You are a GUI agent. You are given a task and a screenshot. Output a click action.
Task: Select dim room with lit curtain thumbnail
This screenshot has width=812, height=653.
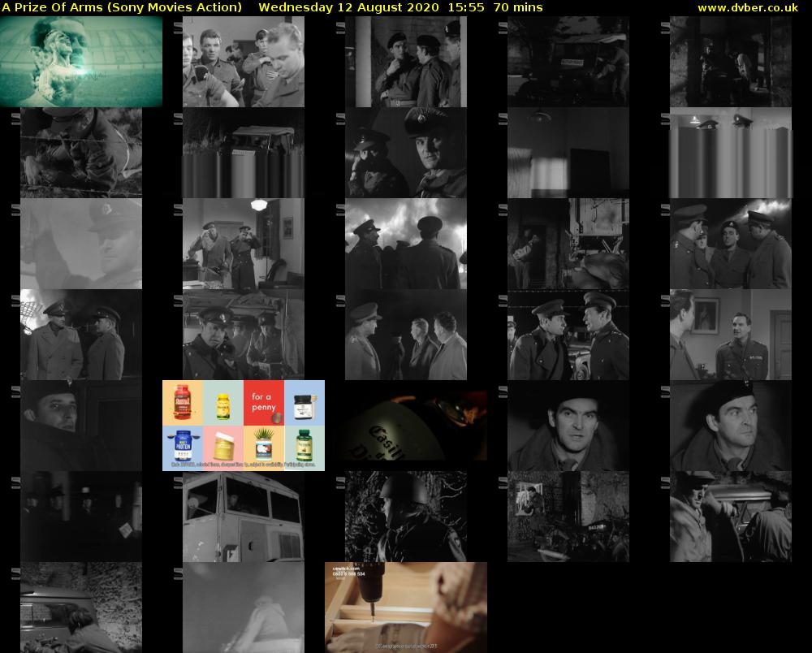click(x=568, y=153)
